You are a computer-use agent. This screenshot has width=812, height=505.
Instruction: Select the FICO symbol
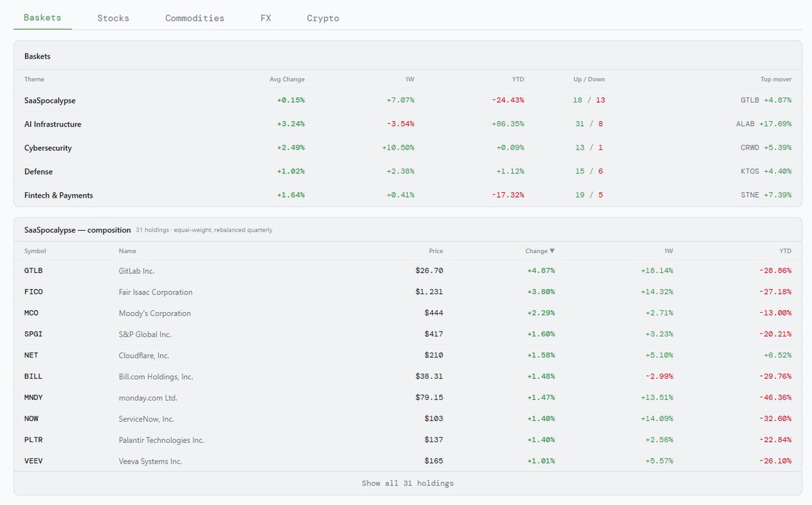click(34, 292)
